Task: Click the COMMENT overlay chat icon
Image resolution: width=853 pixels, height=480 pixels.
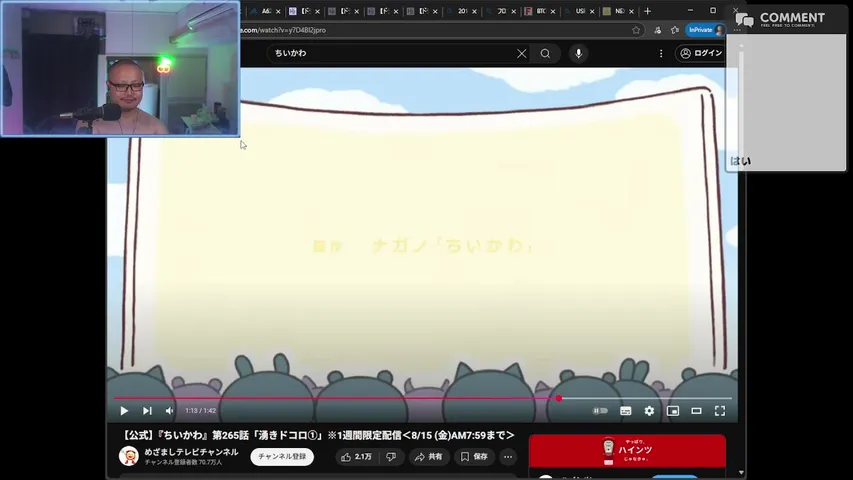Action: pos(744,20)
